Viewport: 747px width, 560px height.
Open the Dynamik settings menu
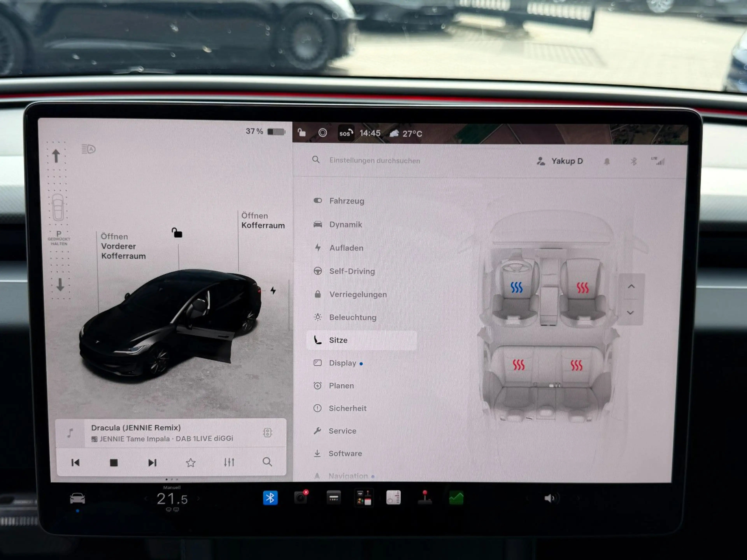point(338,224)
